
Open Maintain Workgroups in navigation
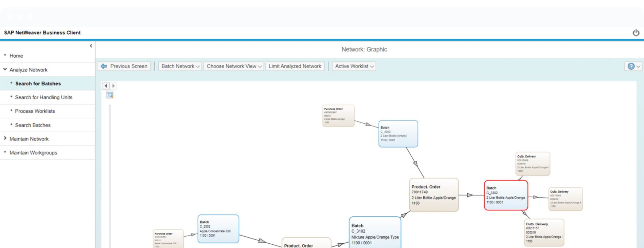point(33,153)
